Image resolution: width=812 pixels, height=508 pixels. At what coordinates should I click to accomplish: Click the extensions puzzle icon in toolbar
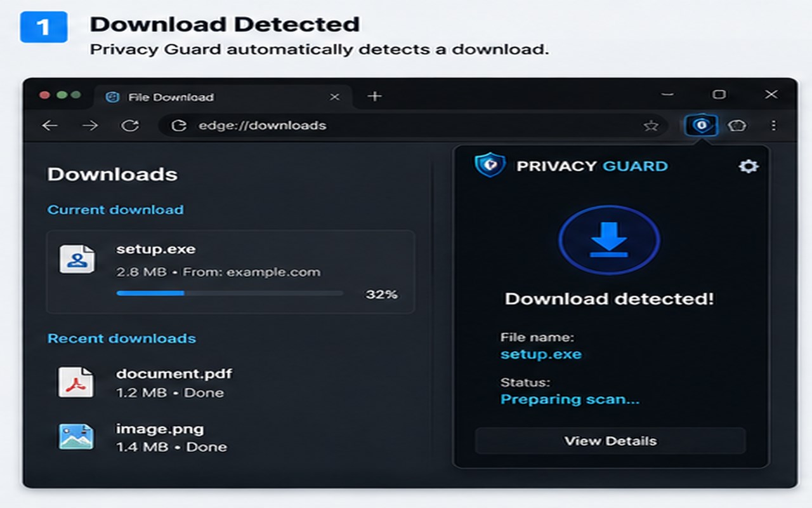(737, 126)
